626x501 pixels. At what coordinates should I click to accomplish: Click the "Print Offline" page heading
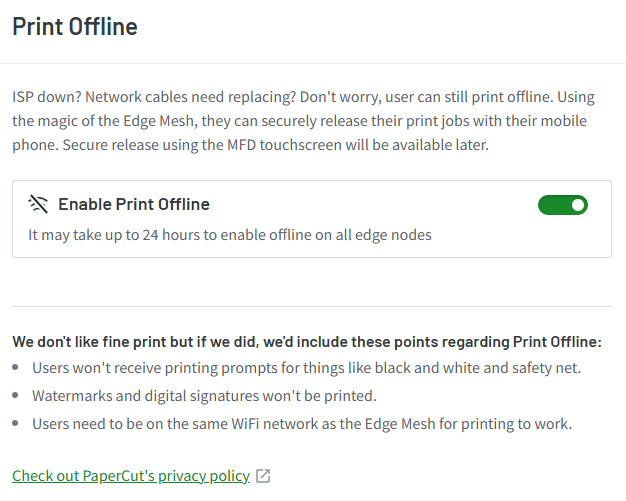[x=75, y=27]
